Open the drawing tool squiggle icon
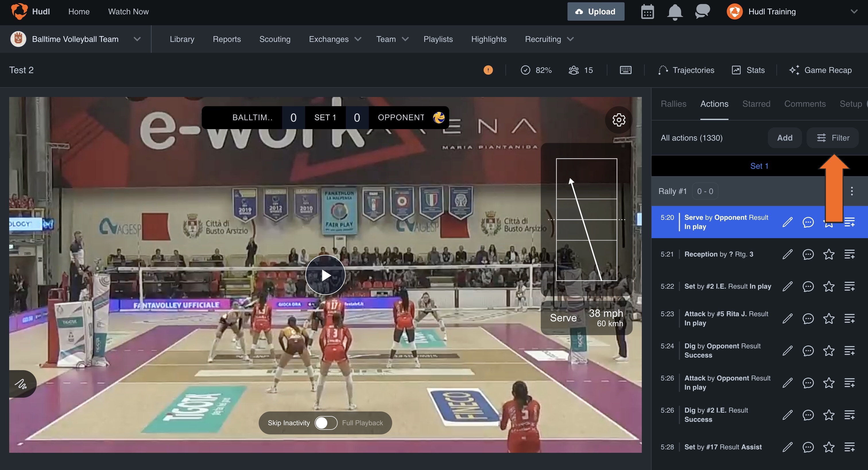The width and height of the screenshot is (868, 470). click(x=21, y=384)
